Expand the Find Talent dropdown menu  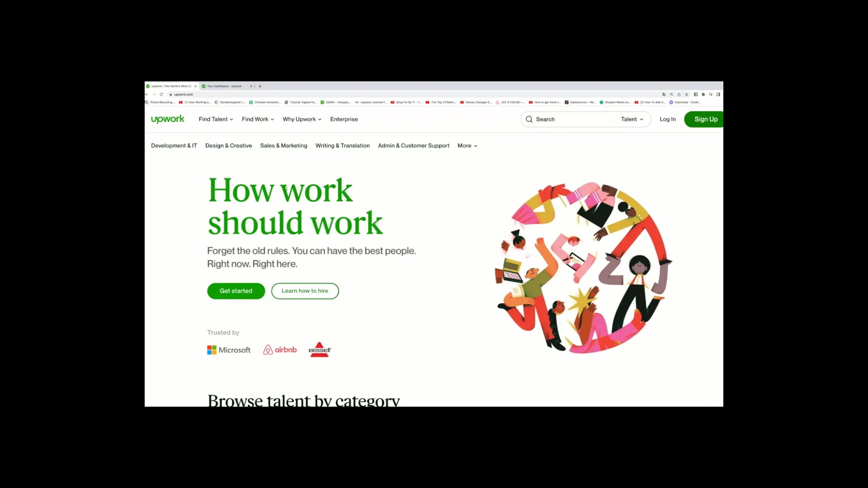pos(216,118)
